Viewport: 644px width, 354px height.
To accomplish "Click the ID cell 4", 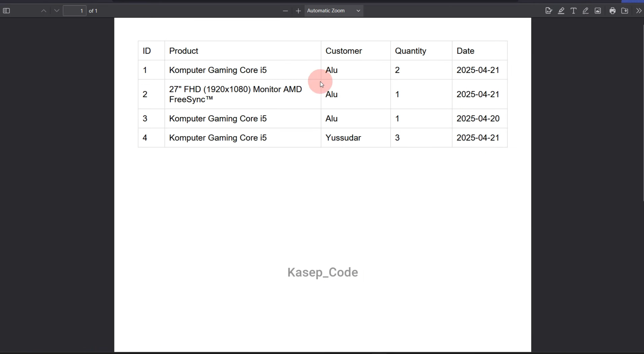I will [x=145, y=138].
